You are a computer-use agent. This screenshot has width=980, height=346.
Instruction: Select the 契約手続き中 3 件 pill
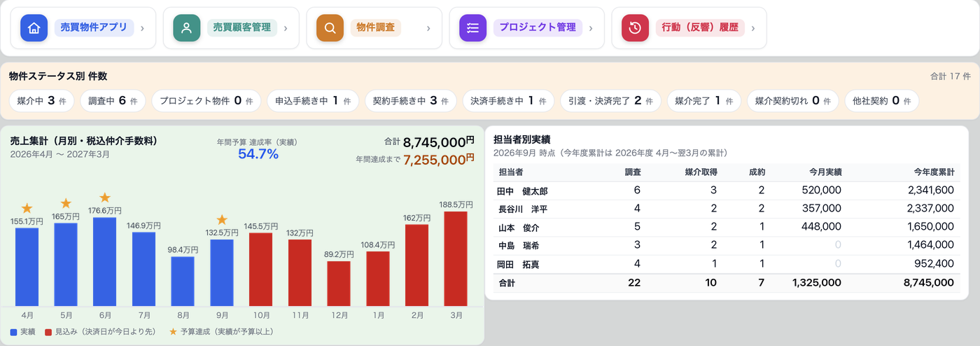coord(411,101)
